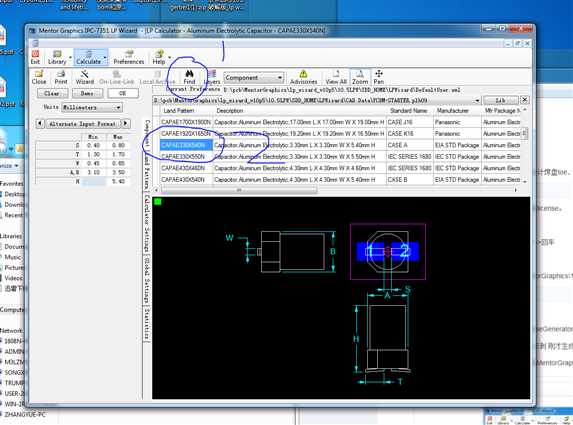This screenshot has height=425, width=573.
Task: Select the CAPAE430X460N row
Action: (340, 168)
